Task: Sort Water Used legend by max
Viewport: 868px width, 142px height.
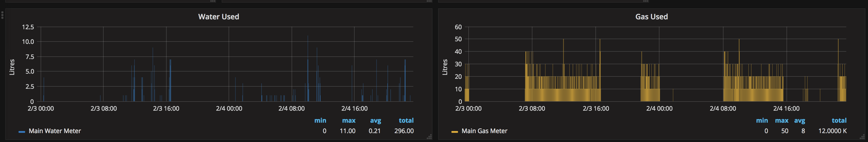Action: 349,120
